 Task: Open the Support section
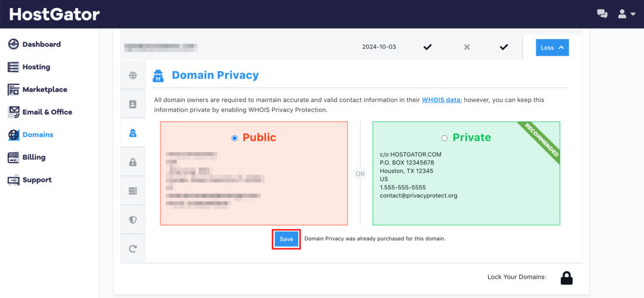[37, 180]
